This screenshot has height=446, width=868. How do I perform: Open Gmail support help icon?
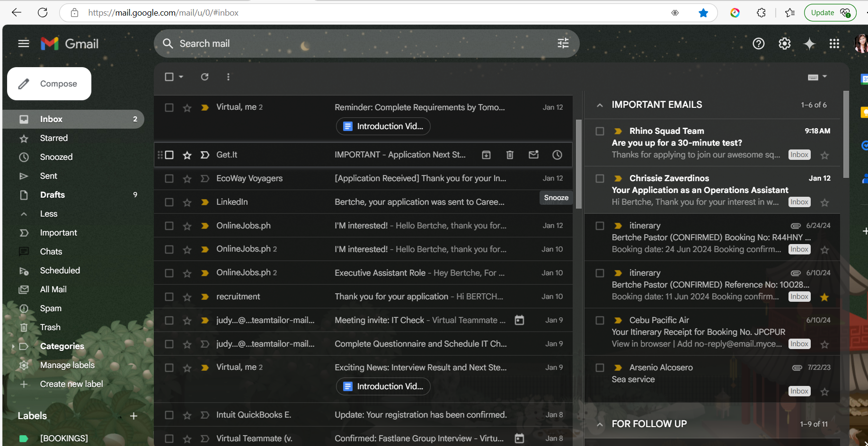point(759,44)
